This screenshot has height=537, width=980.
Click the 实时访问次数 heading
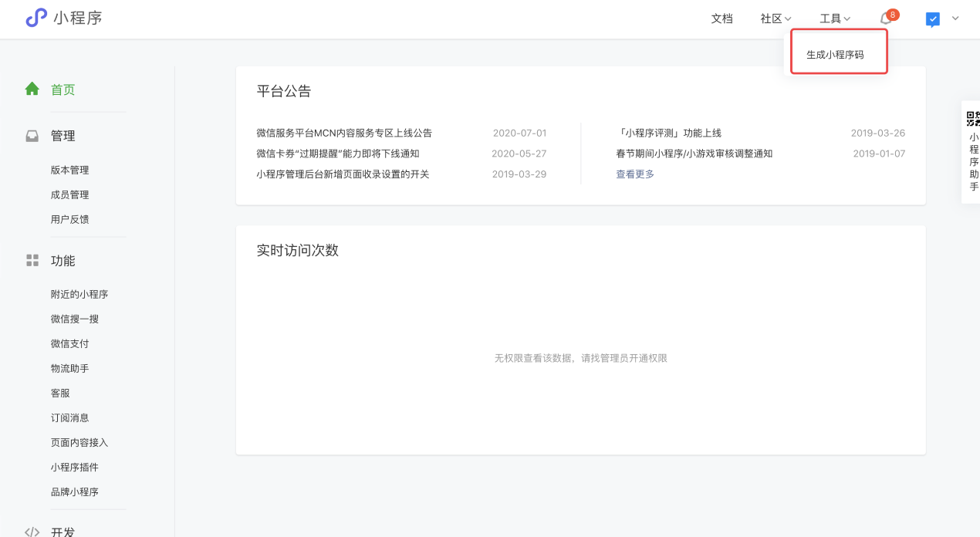click(298, 250)
